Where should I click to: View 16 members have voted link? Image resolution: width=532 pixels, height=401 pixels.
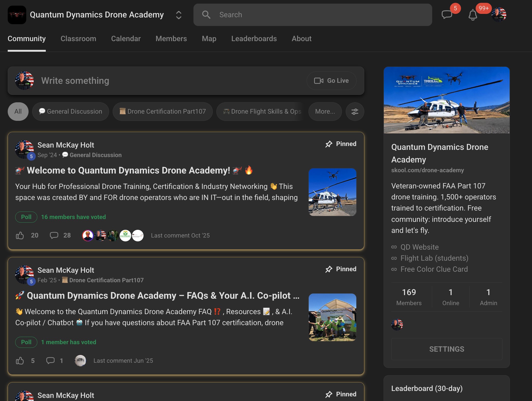pyautogui.click(x=73, y=217)
